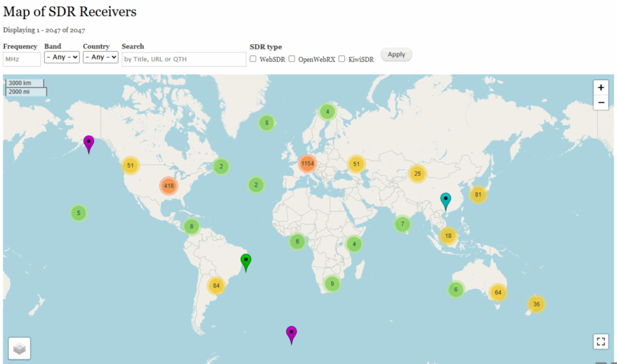Enable the WebSDR checkbox
The width and height of the screenshot is (617, 364).
253,59
